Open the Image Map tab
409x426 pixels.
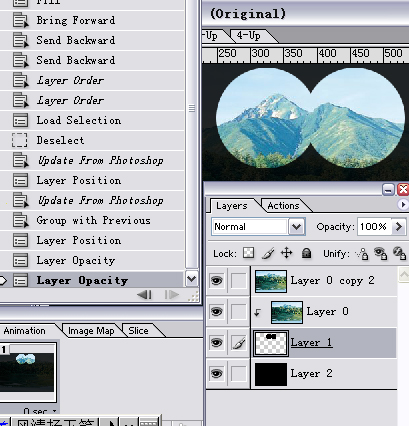(91, 331)
